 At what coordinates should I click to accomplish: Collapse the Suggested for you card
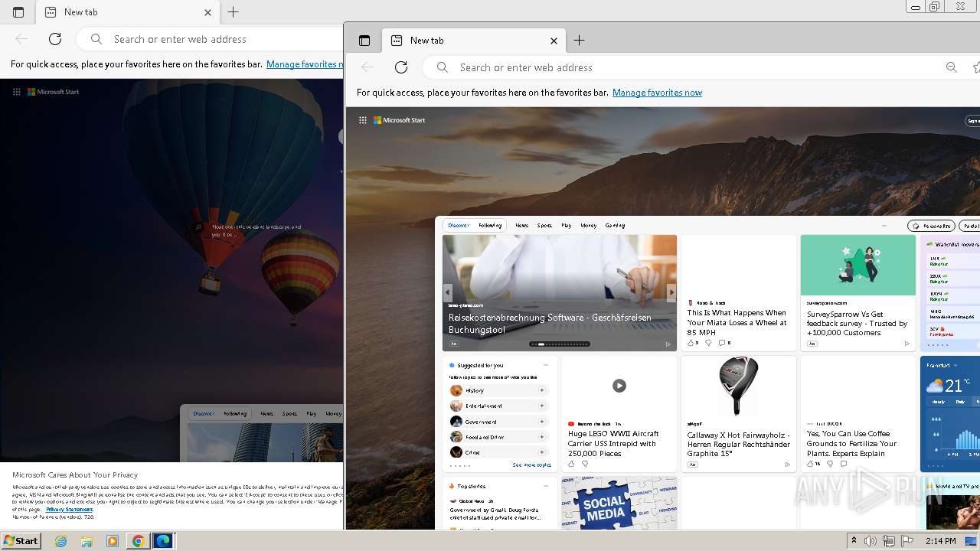tap(546, 365)
